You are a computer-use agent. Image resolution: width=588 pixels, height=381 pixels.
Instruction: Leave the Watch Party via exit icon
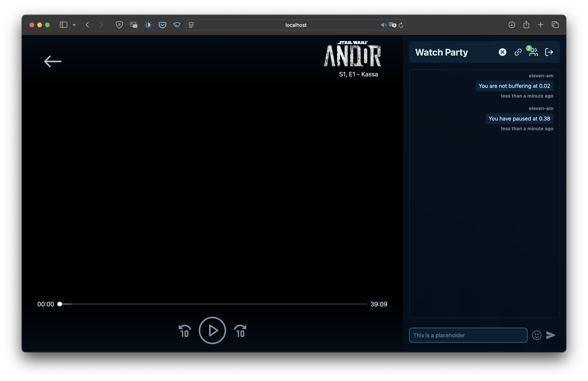pos(549,52)
